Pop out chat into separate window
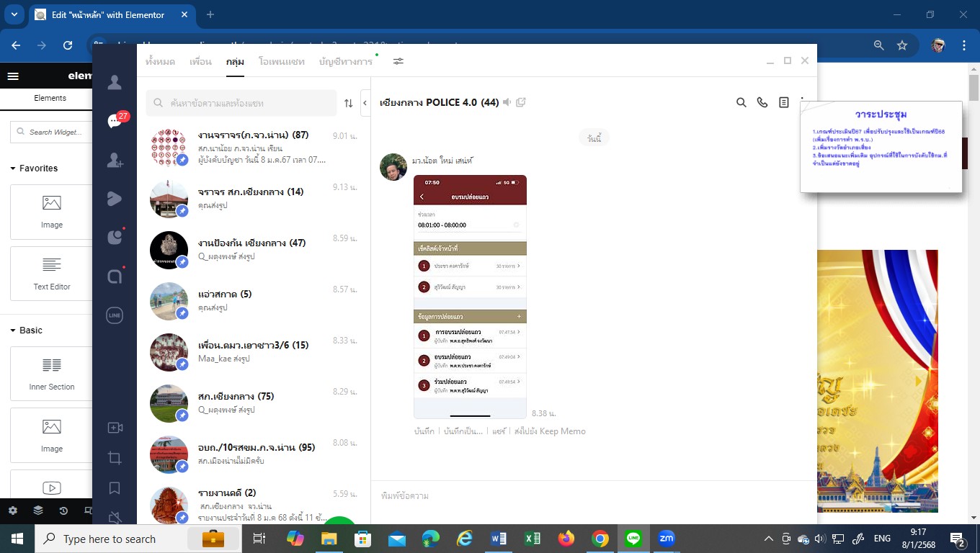980x553 pixels. 521,102
